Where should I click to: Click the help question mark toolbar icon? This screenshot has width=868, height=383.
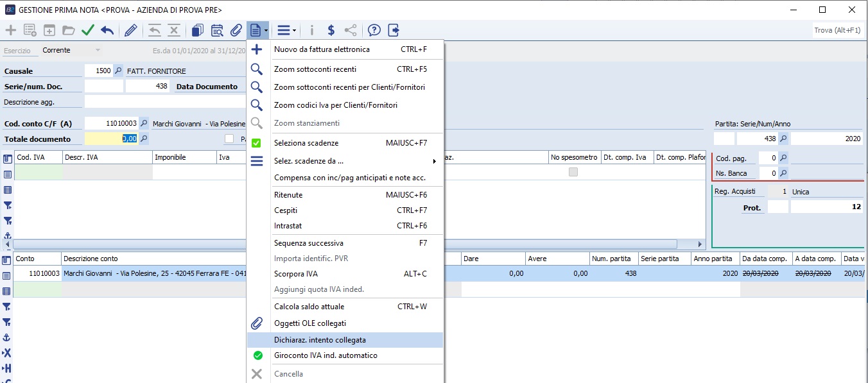[374, 30]
